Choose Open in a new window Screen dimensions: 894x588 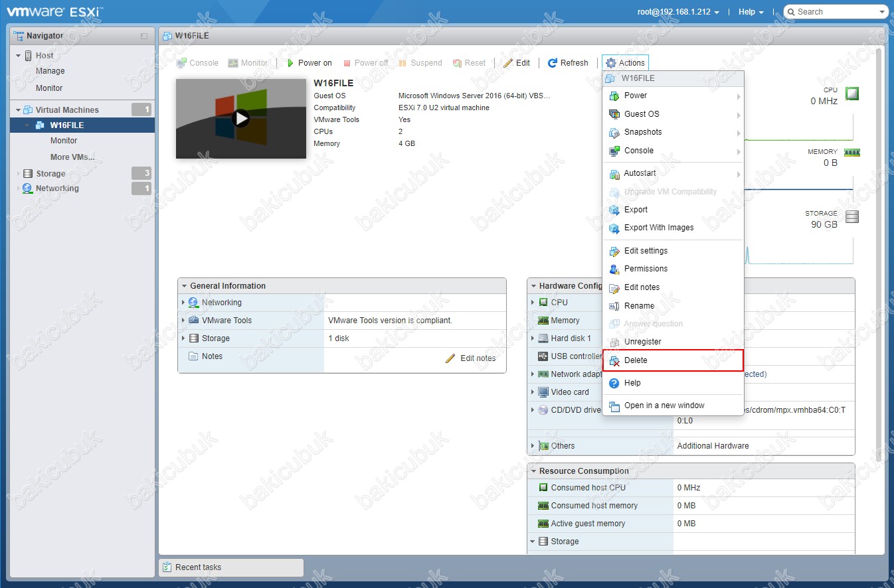pyautogui.click(x=673, y=405)
